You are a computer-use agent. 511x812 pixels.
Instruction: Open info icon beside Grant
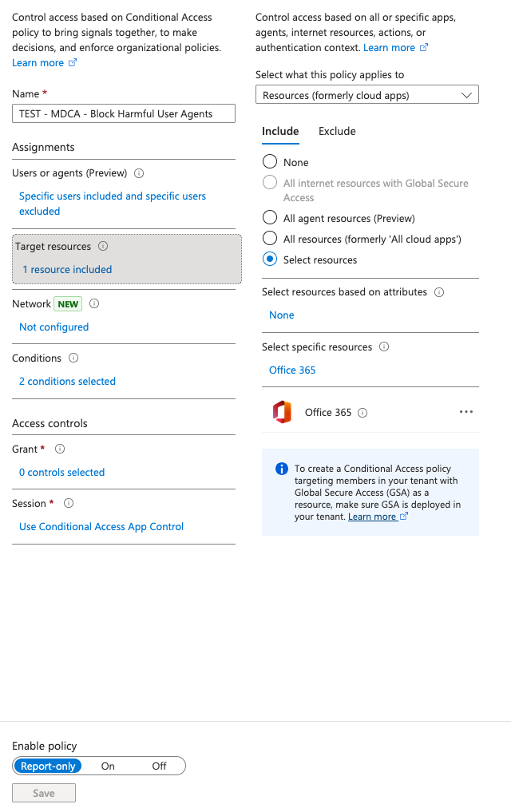[x=60, y=449]
